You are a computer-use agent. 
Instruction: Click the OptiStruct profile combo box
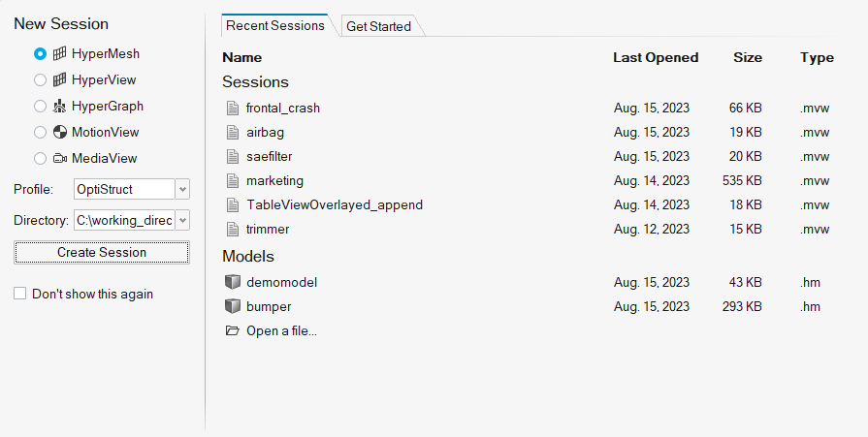[123, 189]
